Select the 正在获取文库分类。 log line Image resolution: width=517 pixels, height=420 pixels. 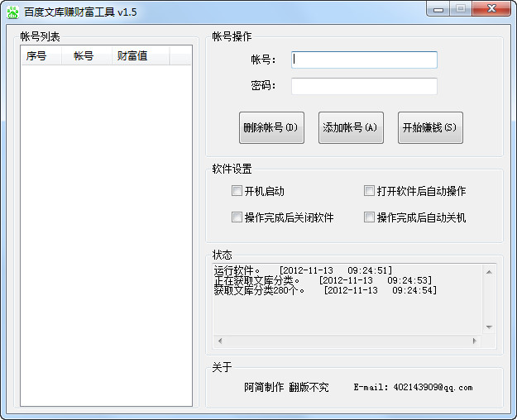(323, 280)
